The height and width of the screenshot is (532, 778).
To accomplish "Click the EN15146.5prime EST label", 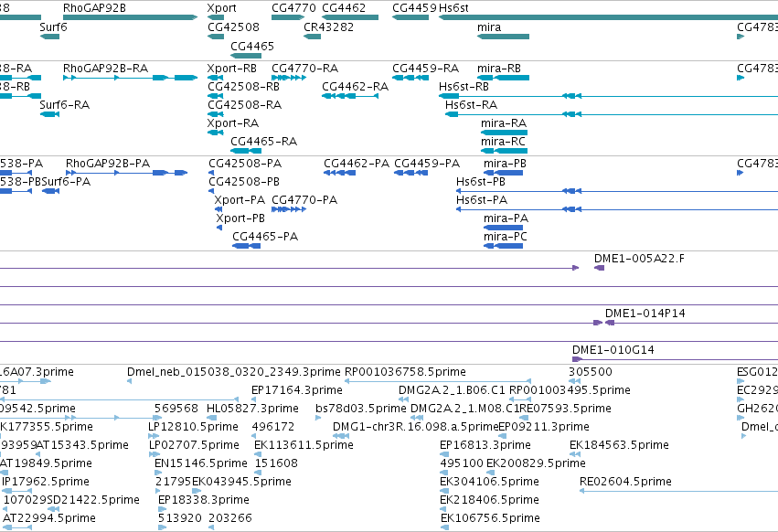I will click(201, 463).
